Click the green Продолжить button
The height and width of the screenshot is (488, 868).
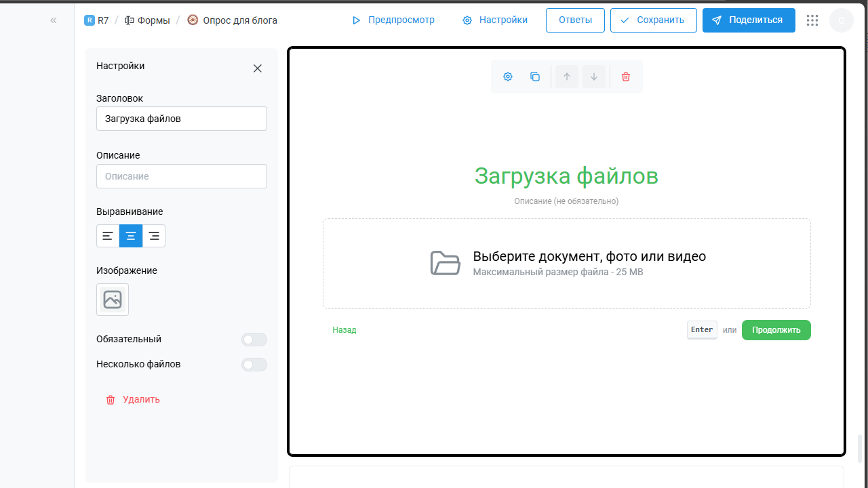pos(776,330)
